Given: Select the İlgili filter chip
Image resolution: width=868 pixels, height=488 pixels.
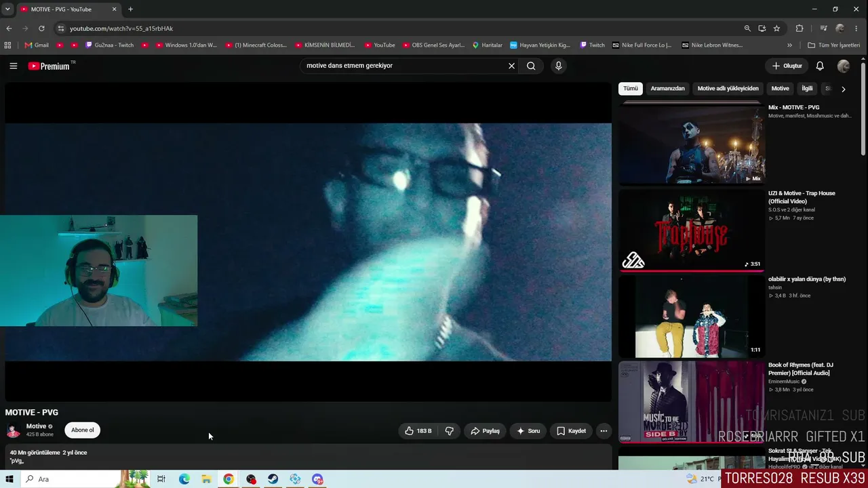Looking at the screenshot, I should click(807, 89).
